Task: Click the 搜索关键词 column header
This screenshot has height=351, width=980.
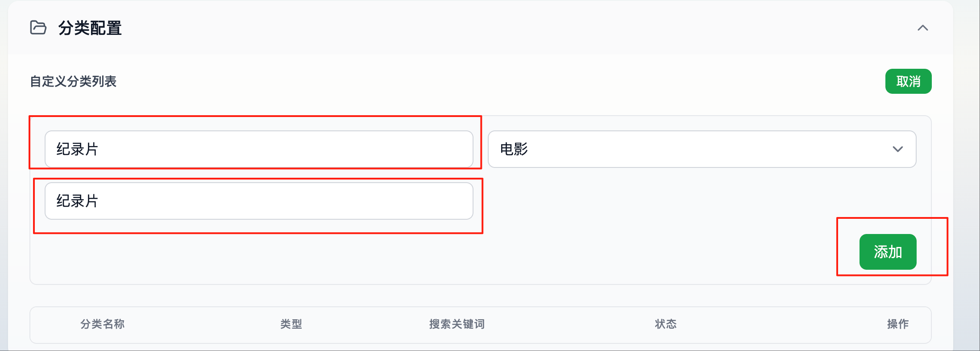Action: 457,324
